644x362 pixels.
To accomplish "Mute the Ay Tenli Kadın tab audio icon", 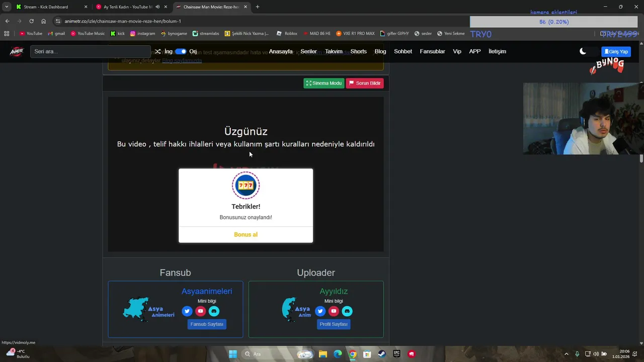I will pyautogui.click(x=157, y=7).
